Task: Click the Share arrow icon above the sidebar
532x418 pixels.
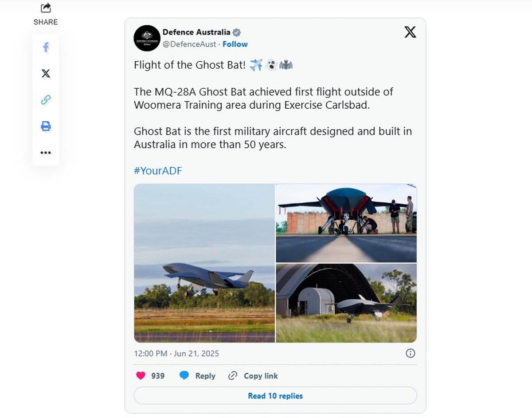Action: [46, 8]
